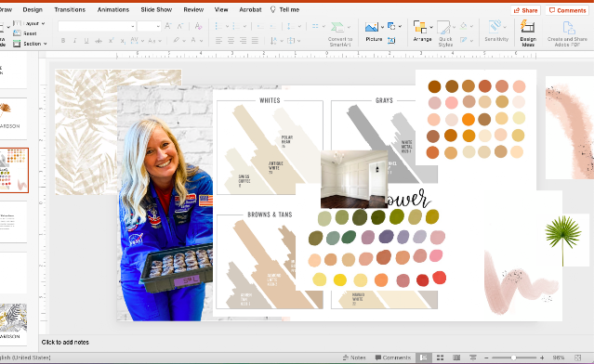The height and width of the screenshot is (364, 594).
Task: Open the Animations tab
Action: coord(113,9)
